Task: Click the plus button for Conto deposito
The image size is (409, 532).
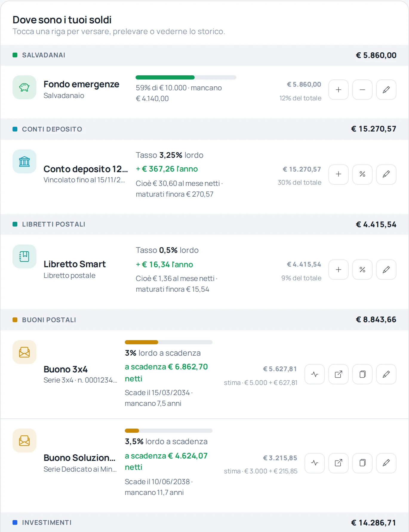Action: point(339,174)
